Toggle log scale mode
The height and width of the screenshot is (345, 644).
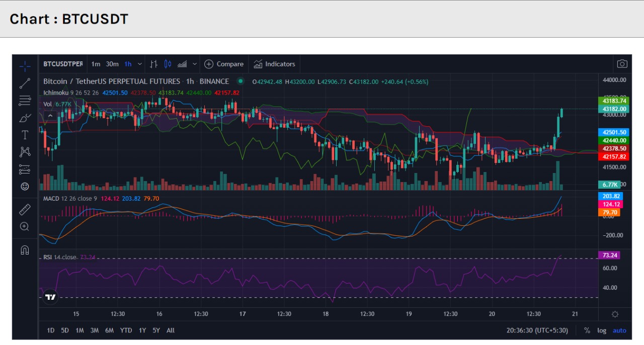(x=602, y=330)
